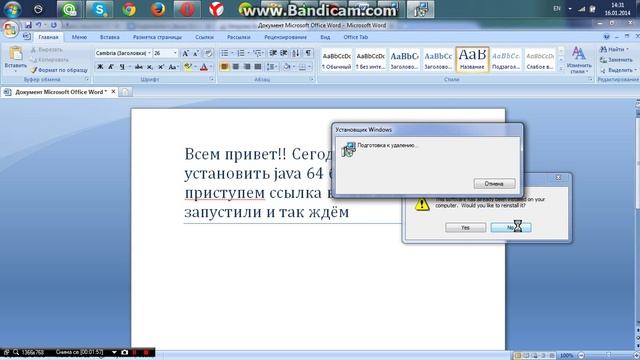Image resolution: width=640 pixels, height=360 pixels.
Task: Apply the Название style
Action: coord(472,60)
